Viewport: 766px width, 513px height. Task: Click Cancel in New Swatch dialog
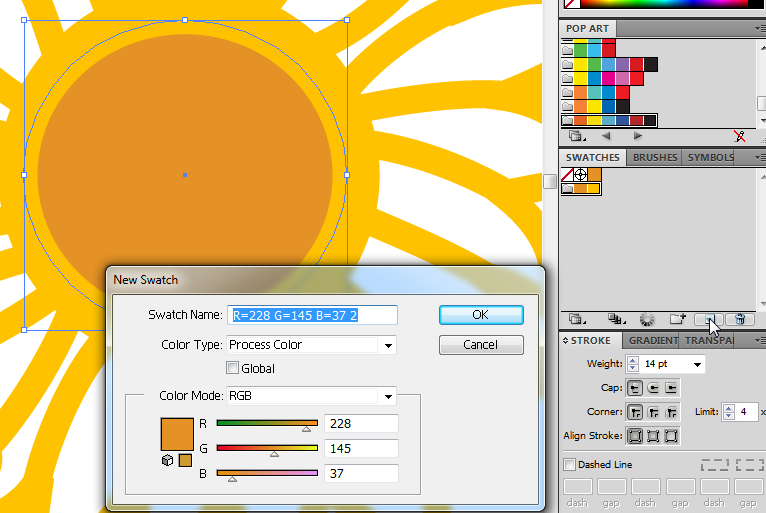point(480,345)
